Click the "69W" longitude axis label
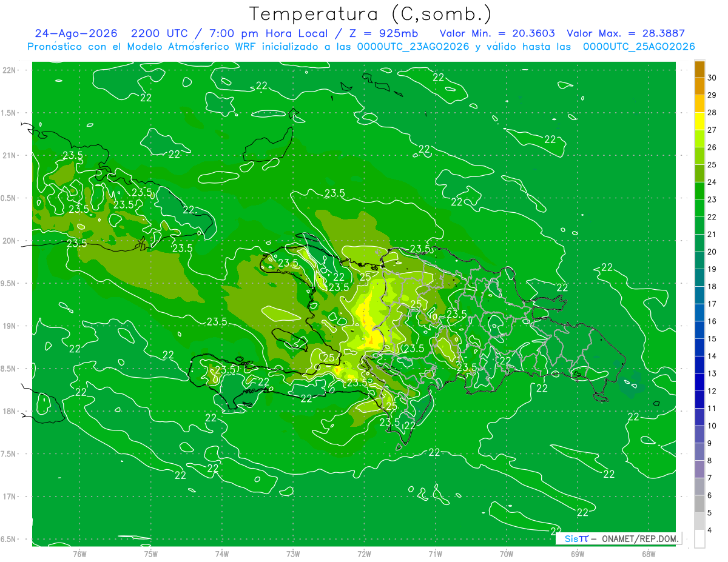Image resolution: width=728 pixels, height=562 pixels. [x=578, y=554]
